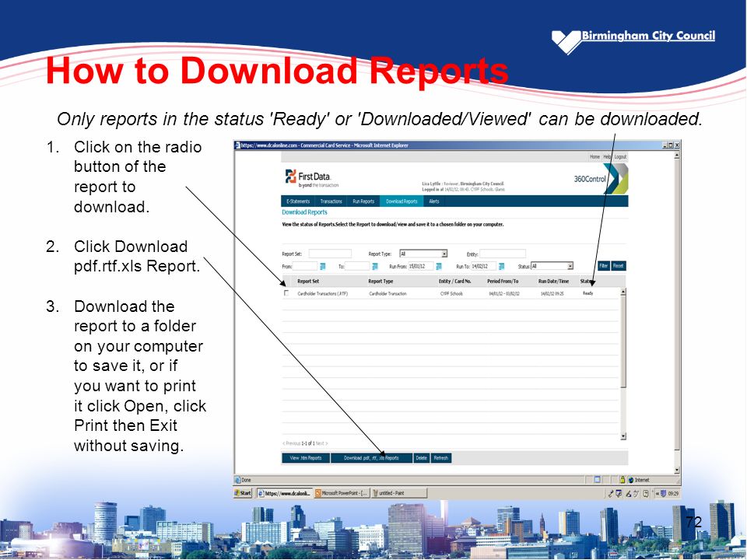Click the Entity input field
Viewport: 747px width, 560px height.
pos(503,254)
